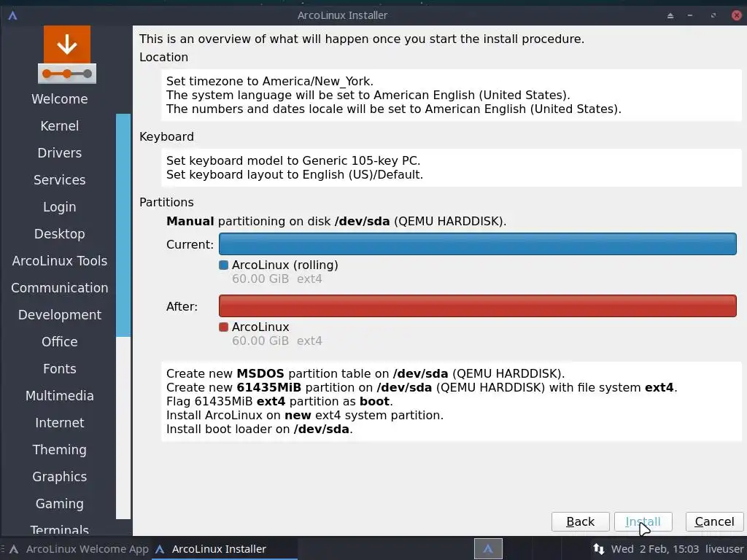Screen dimensions: 747x560
Task: Cancel the installation
Action: pos(714,521)
